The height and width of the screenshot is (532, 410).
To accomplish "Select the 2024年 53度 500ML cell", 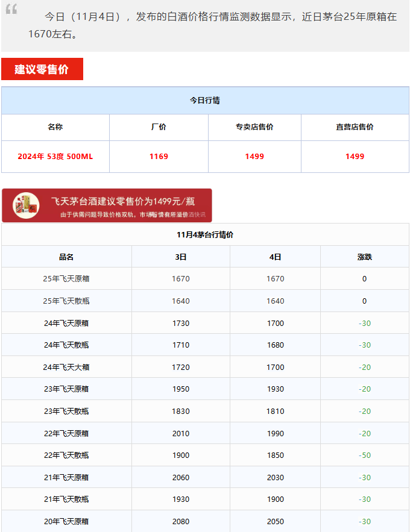I will coord(55,157).
